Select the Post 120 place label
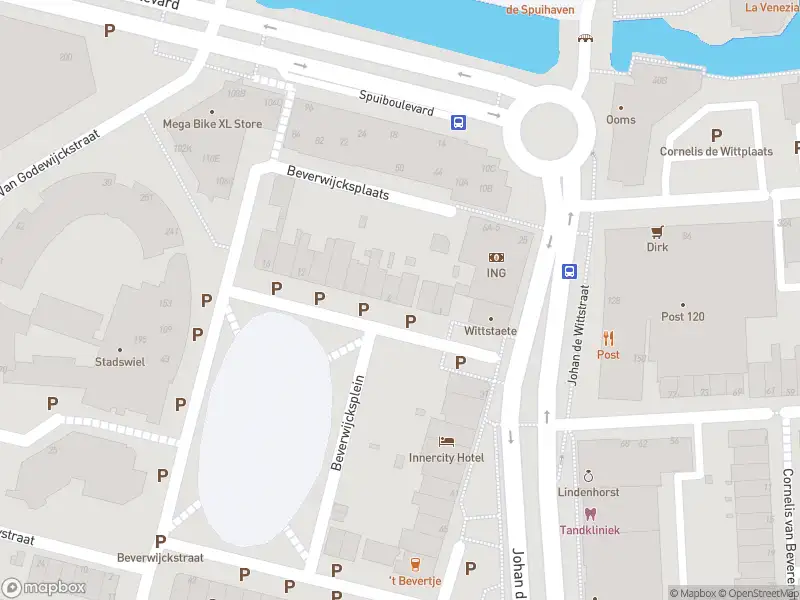Image resolution: width=800 pixels, height=600 pixels. click(x=683, y=317)
